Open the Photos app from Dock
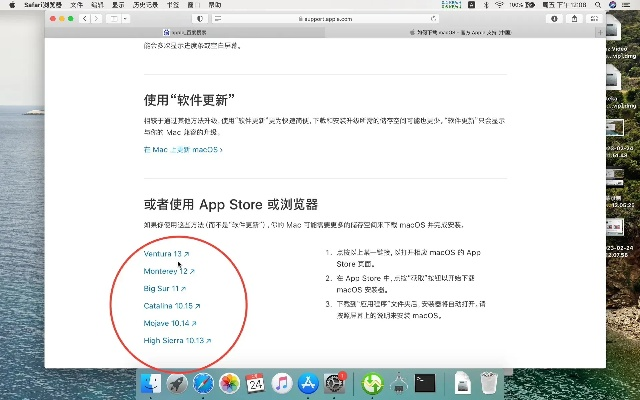The image size is (640, 400). (229, 383)
